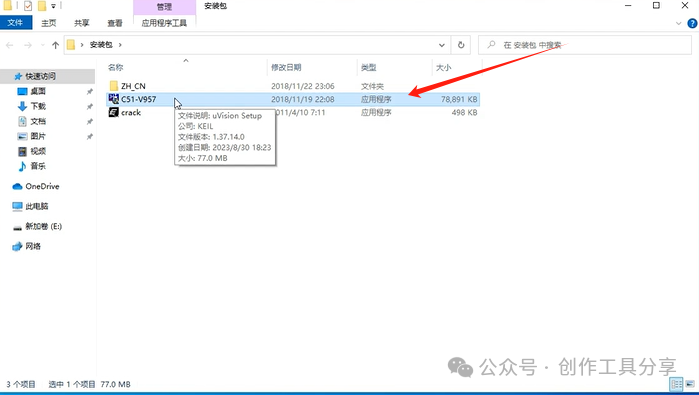Viewport: 699px width, 395px height.
Task: Switch to details view layout
Action: [676, 384]
